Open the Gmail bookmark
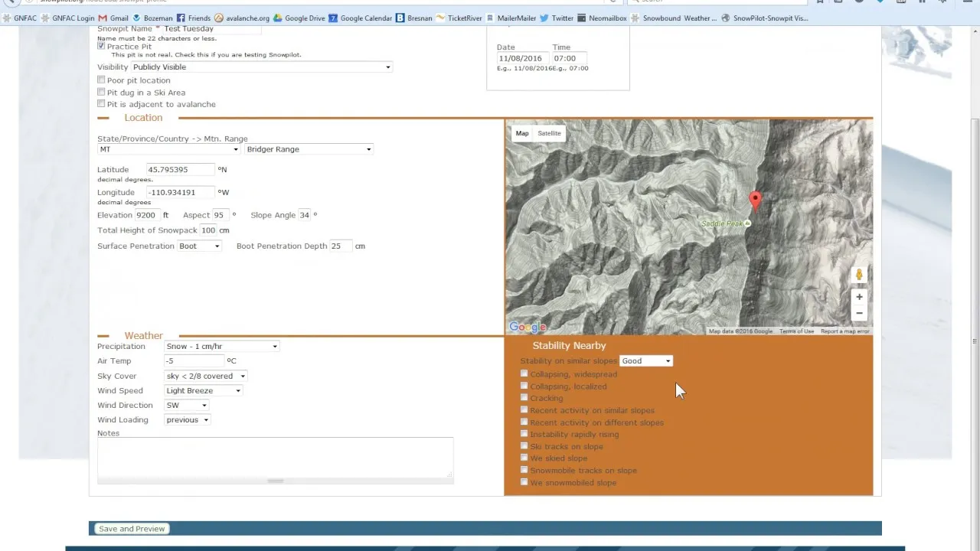This screenshot has height=551, width=980. click(x=113, y=18)
